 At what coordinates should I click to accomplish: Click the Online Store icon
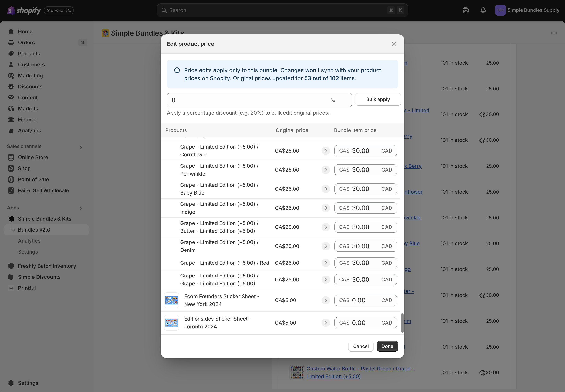(11, 157)
